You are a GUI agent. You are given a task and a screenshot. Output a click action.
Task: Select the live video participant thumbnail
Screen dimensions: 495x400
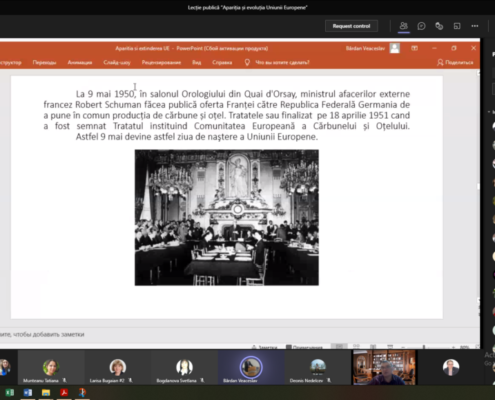[x=384, y=367]
